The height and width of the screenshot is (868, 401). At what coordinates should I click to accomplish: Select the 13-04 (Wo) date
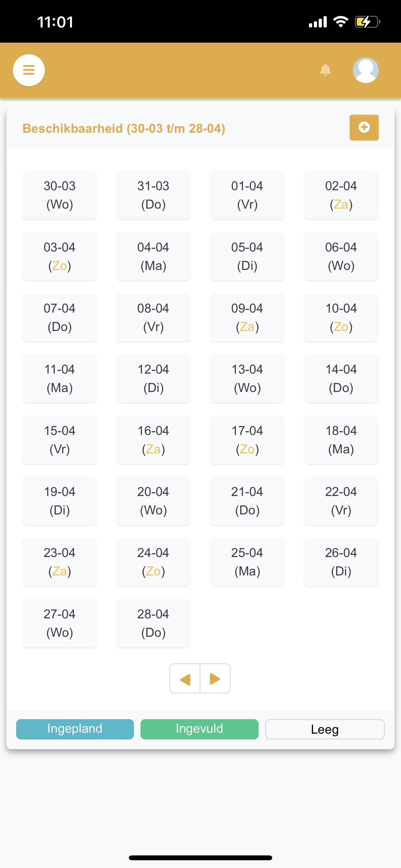pyautogui.click(x=247, y=379)
